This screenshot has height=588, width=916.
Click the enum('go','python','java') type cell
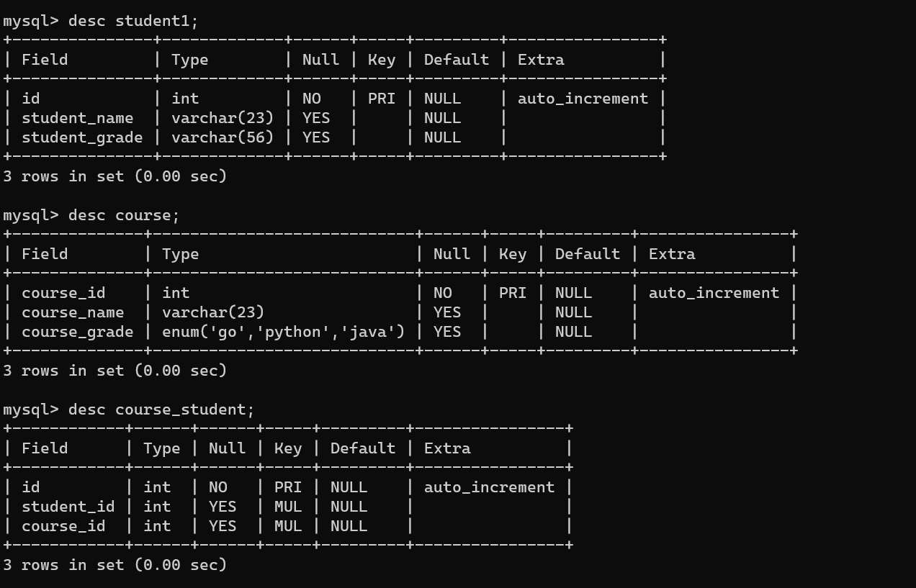tap(283, 332)
